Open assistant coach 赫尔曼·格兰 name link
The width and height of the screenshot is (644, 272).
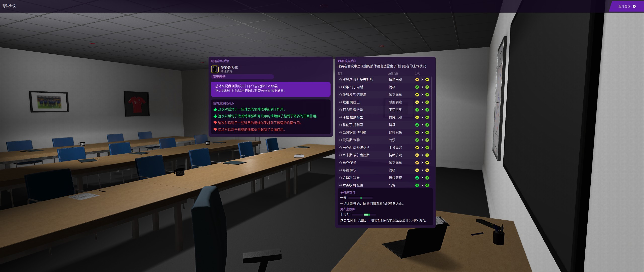[229, 67]
